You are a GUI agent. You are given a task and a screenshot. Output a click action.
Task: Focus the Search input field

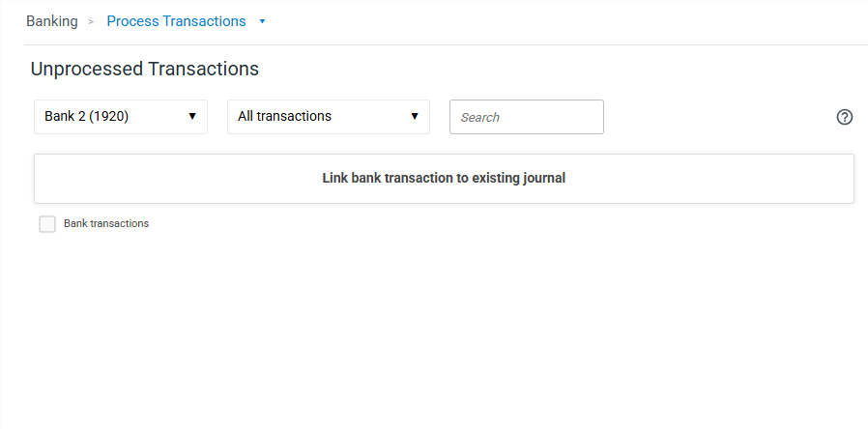[527, 117]
